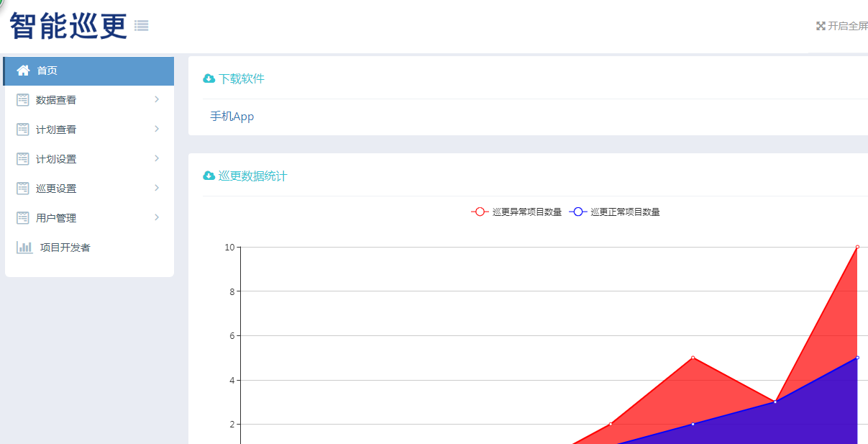
Task: Open the 用户管理 menu item
Action: [x=58, y=217]
